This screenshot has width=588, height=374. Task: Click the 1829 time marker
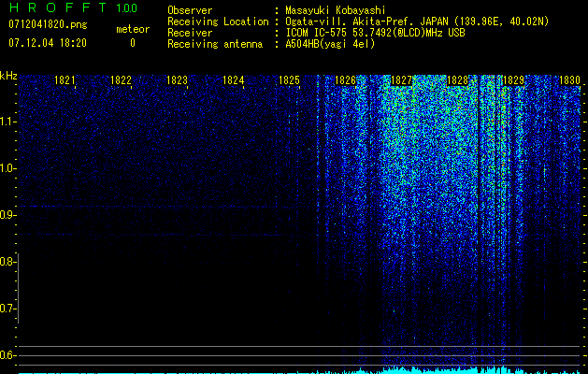pyautogui.click(x=513, y=80)
